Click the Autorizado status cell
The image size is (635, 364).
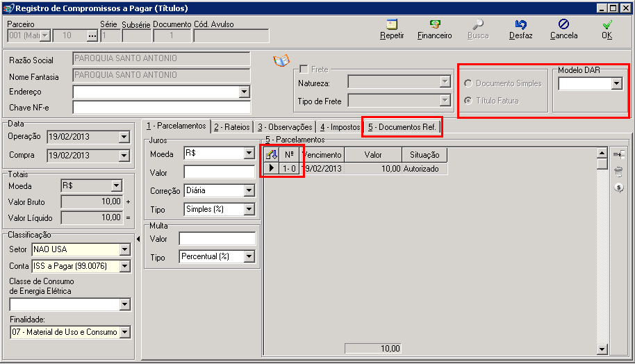coord(424,168)
